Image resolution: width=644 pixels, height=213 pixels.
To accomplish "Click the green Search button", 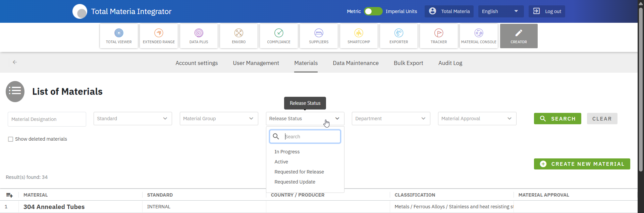I will click(557, 119).
